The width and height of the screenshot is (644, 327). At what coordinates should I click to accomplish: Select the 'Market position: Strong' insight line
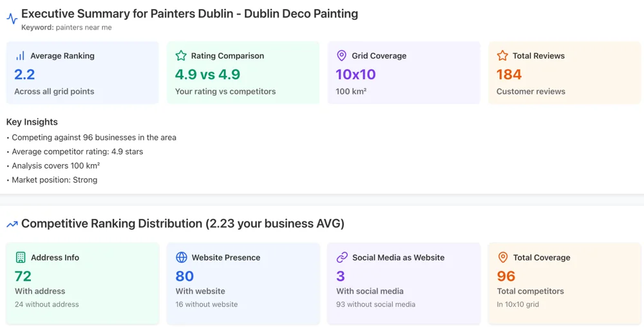tap(55, 180)
